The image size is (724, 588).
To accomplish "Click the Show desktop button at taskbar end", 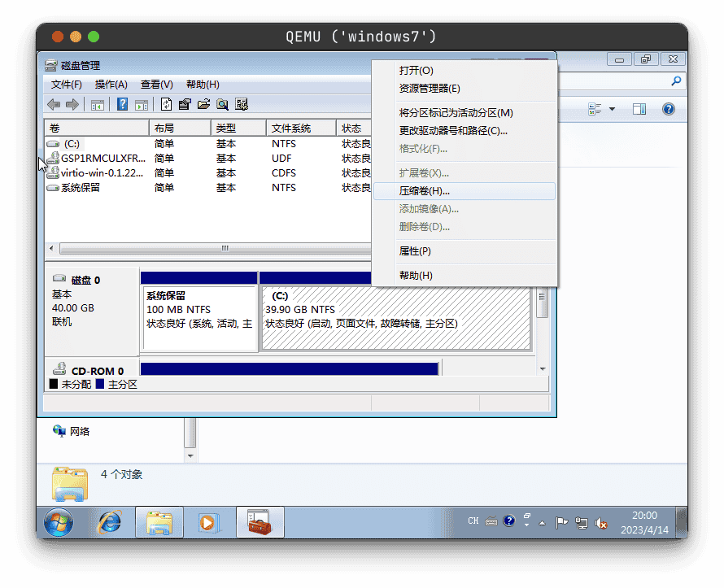I will [x=682, y=522].
